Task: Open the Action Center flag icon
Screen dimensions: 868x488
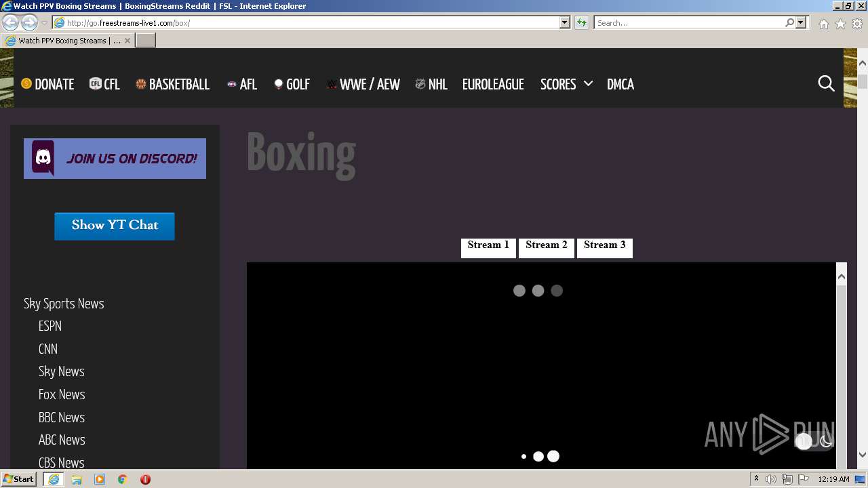Action: pos(804,479)
